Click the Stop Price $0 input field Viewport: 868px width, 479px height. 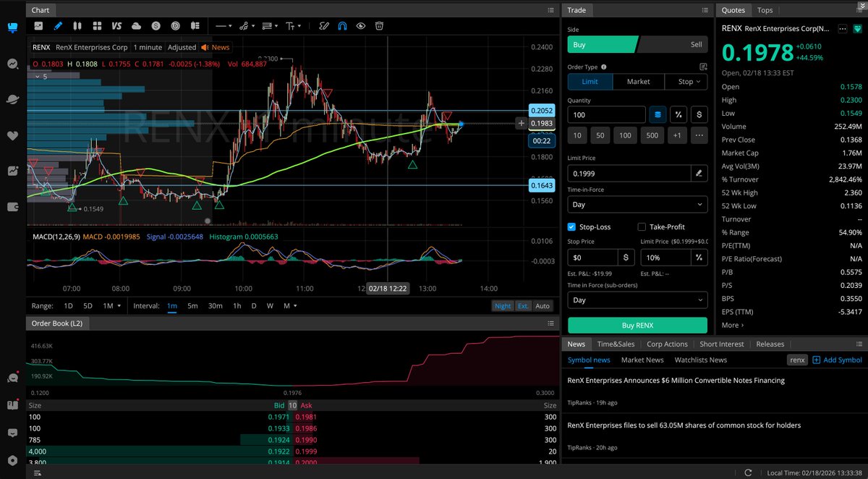[592, 257]
